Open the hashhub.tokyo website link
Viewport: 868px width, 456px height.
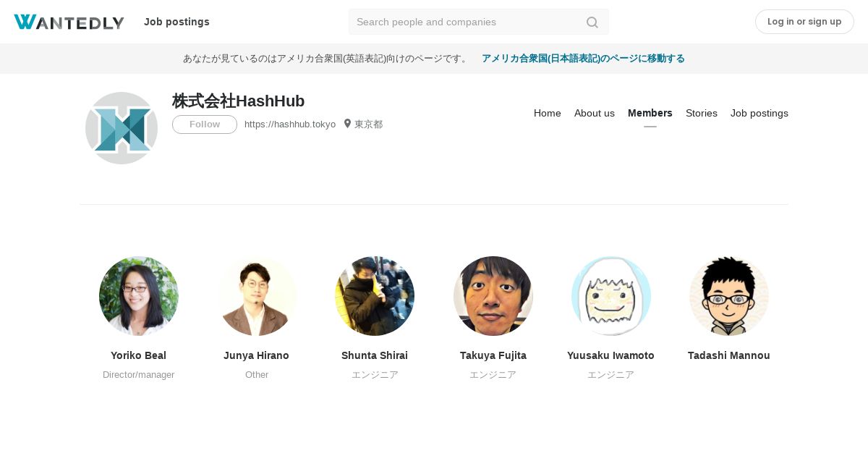290,124
